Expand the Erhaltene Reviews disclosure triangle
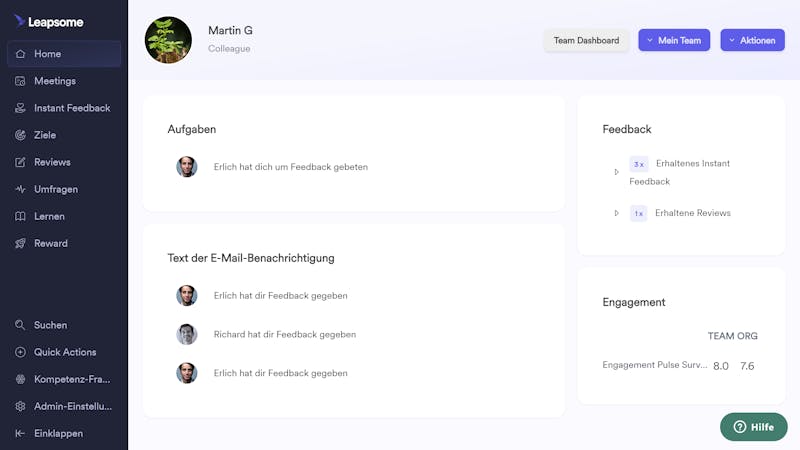This screenshot has width=800, height=450. [616, 213]
